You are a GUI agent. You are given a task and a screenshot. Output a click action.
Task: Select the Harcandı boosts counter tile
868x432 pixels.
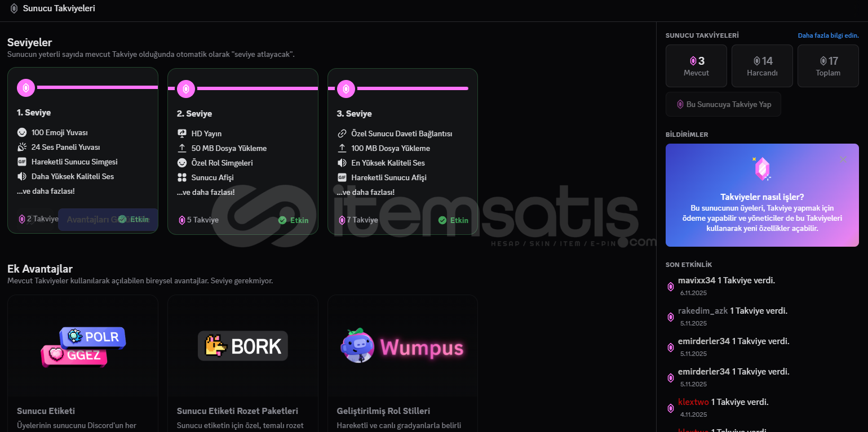(x=762, y=66)
